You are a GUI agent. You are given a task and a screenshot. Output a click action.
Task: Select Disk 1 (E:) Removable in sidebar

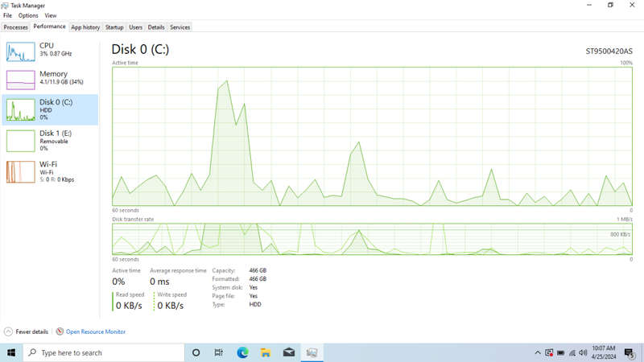pos(50,140)
